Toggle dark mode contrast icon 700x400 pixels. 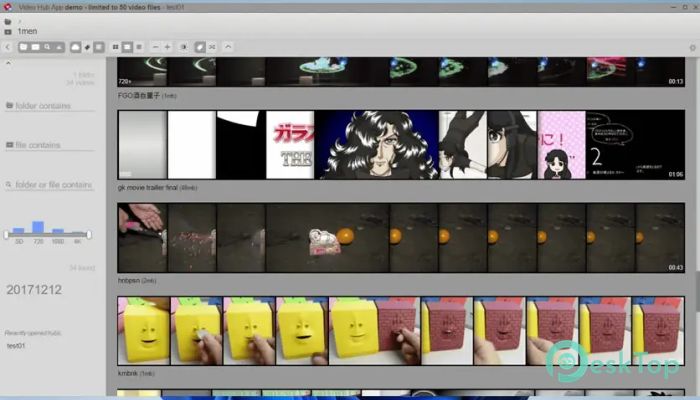click(x=183, y=47)
